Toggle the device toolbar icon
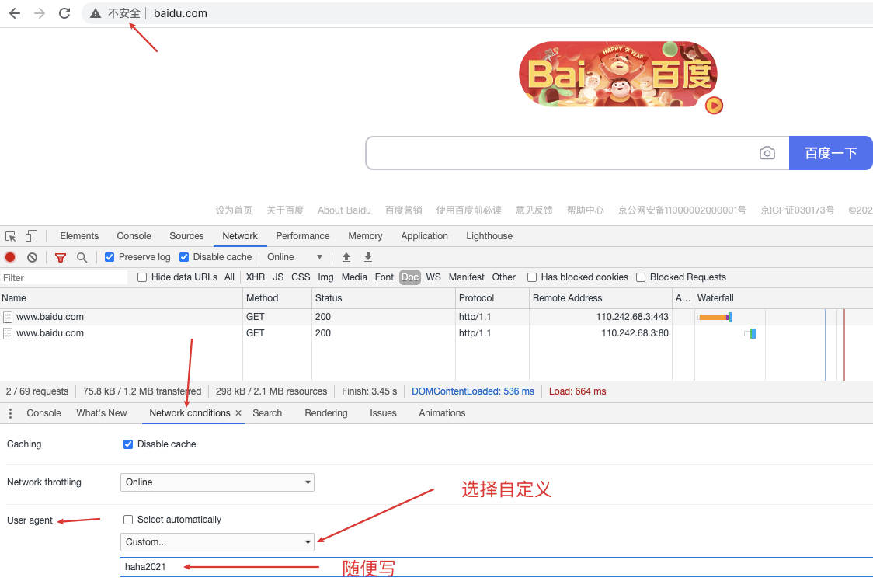The width and height of the screenshot is (873, 588). [x=32, y=236]
